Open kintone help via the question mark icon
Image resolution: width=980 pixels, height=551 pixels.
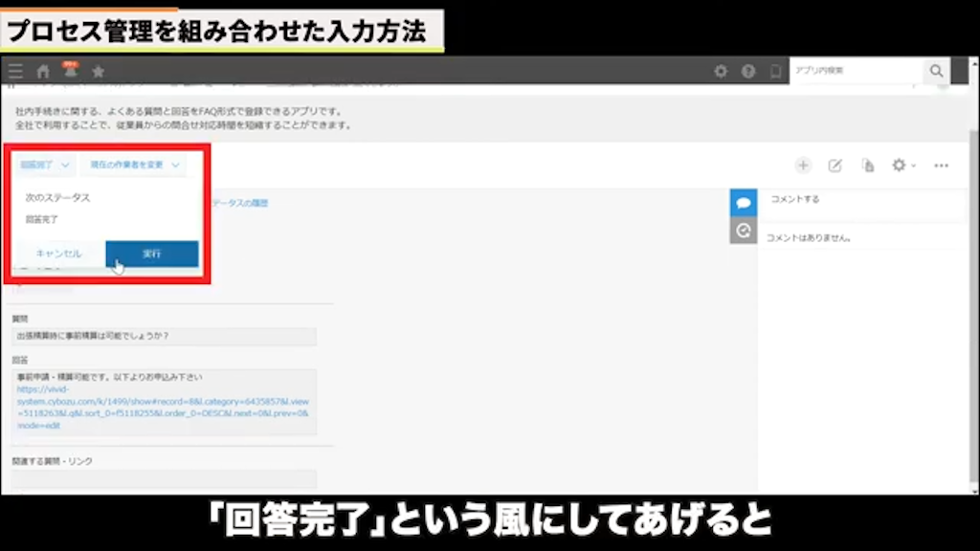pos(748,70)
